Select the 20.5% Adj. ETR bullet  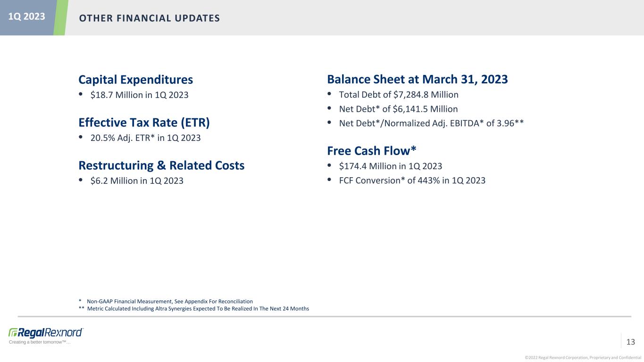(145, 138)
